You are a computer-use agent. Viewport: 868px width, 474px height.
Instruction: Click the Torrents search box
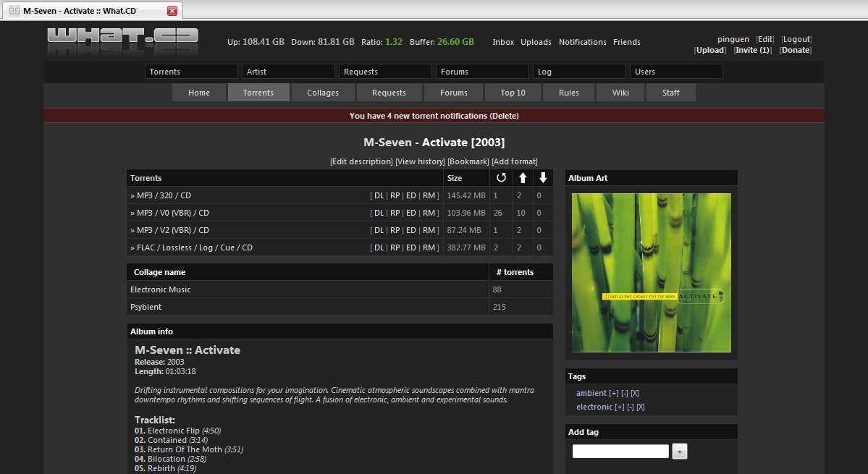(192, 72)
